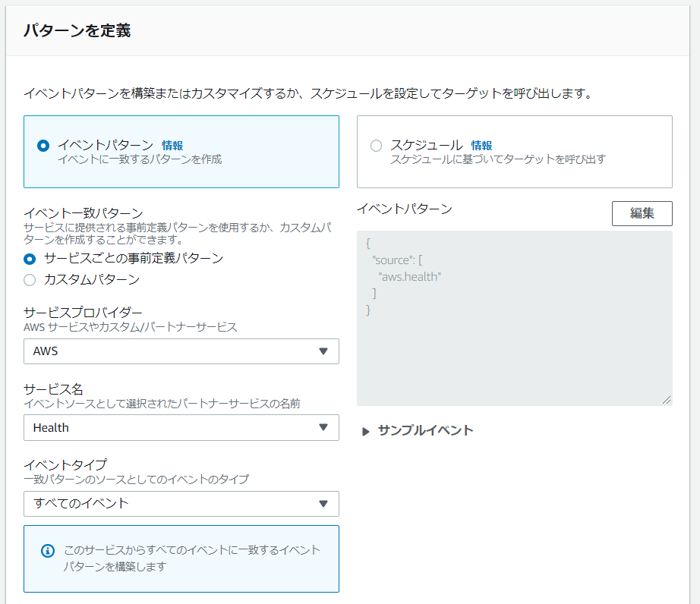Click the info icon in the blue notice
This screenshot has height=604, width=700.
[47, 550]
